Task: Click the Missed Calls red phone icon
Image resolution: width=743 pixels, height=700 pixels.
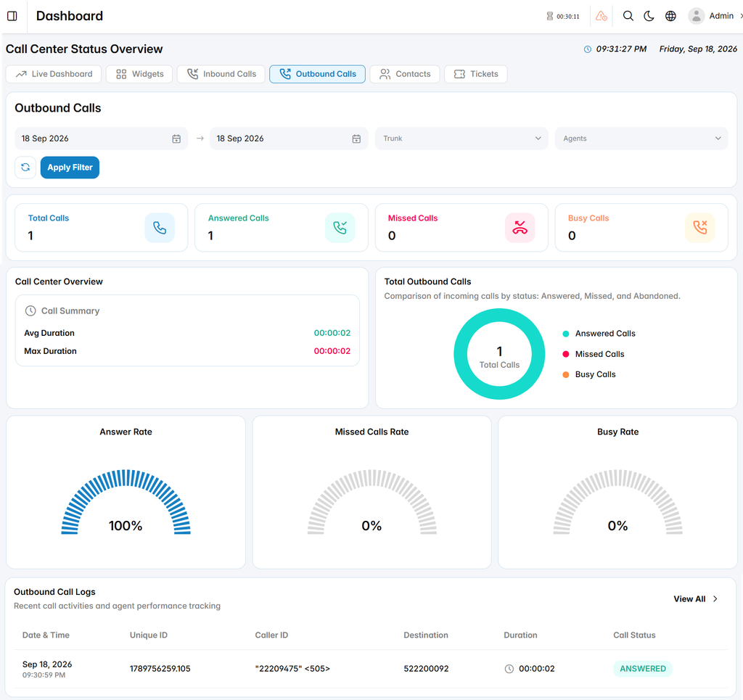Action: click(x=520, y=228)
